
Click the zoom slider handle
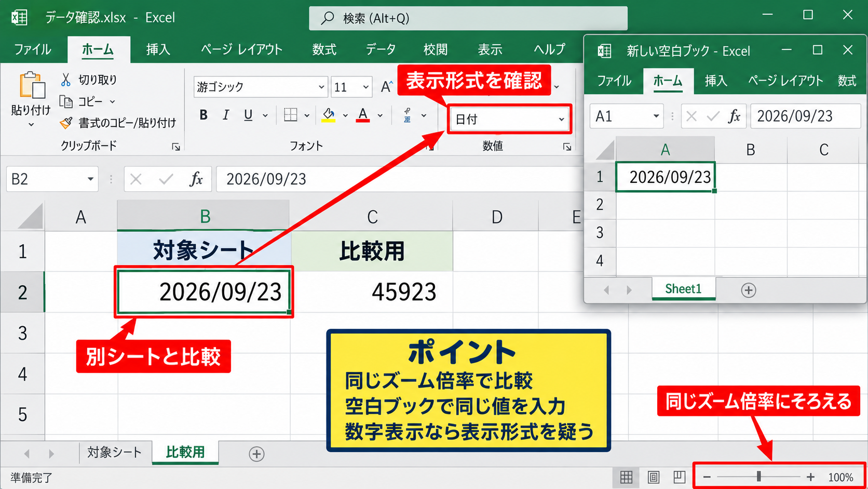759,477
